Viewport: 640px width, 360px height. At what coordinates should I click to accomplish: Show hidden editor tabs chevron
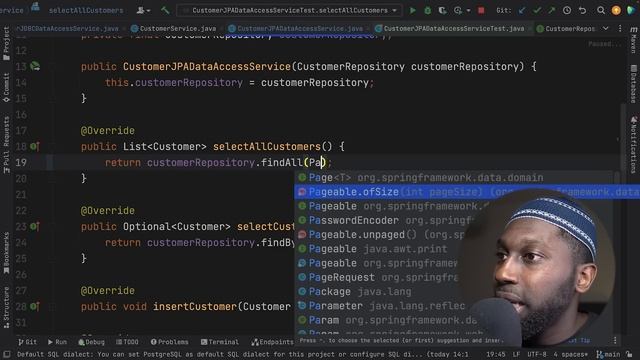[606, 29]
